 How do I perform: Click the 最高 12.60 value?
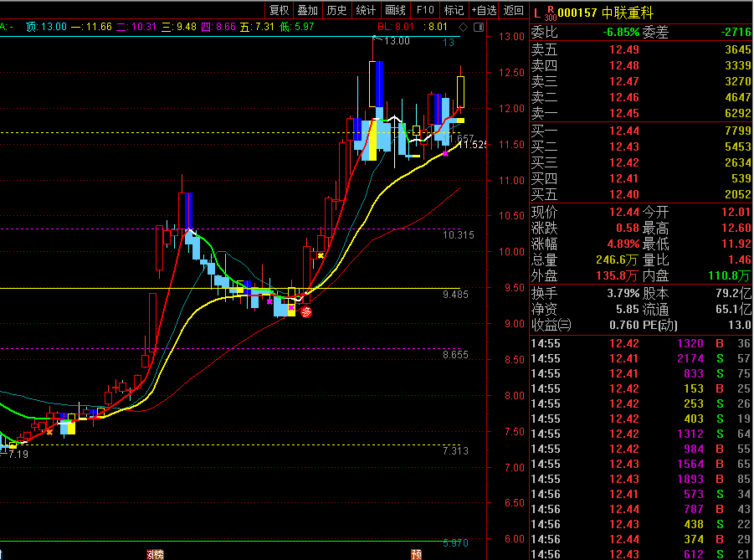coord(736,228)
